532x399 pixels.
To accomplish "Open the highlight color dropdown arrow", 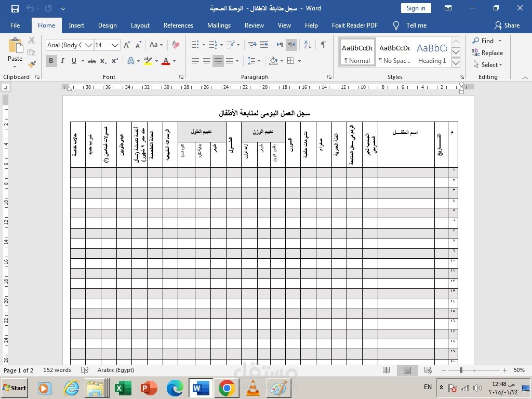I will coord(156,61).
